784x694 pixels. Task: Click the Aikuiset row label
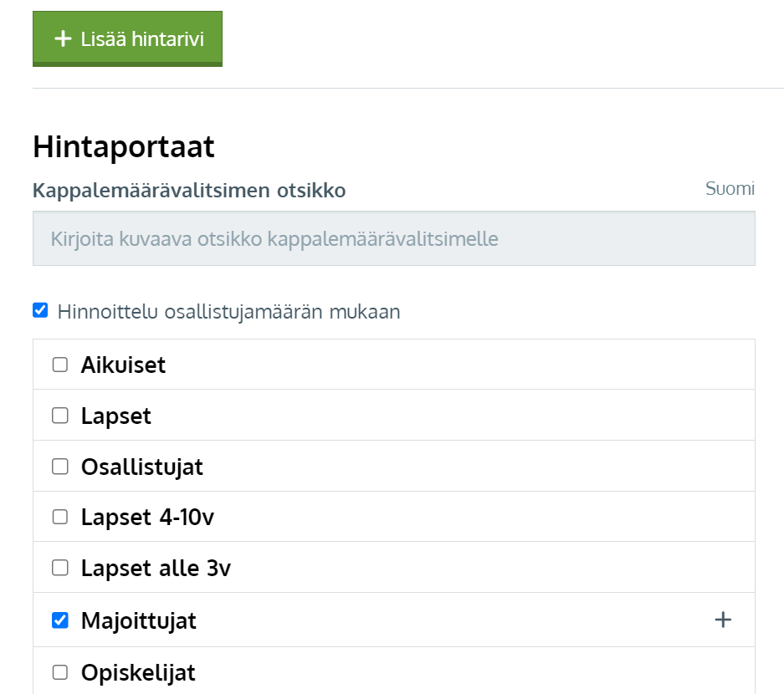123,365
